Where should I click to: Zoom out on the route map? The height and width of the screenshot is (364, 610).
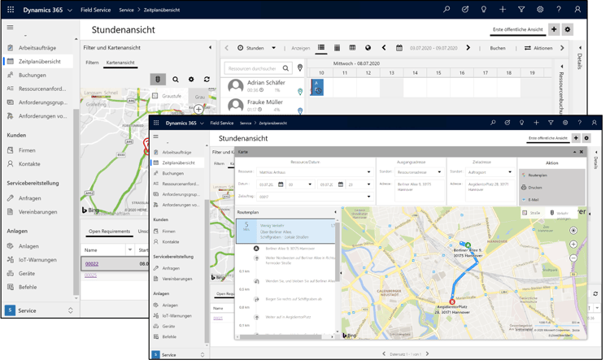click(x=573, y=258)
